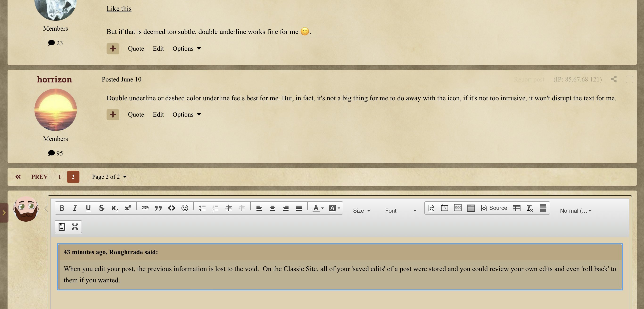Image resolution: width=644 pixels, height=309 pixels.
Task: Go to page 1 of thread
Action: coord(59,177)
